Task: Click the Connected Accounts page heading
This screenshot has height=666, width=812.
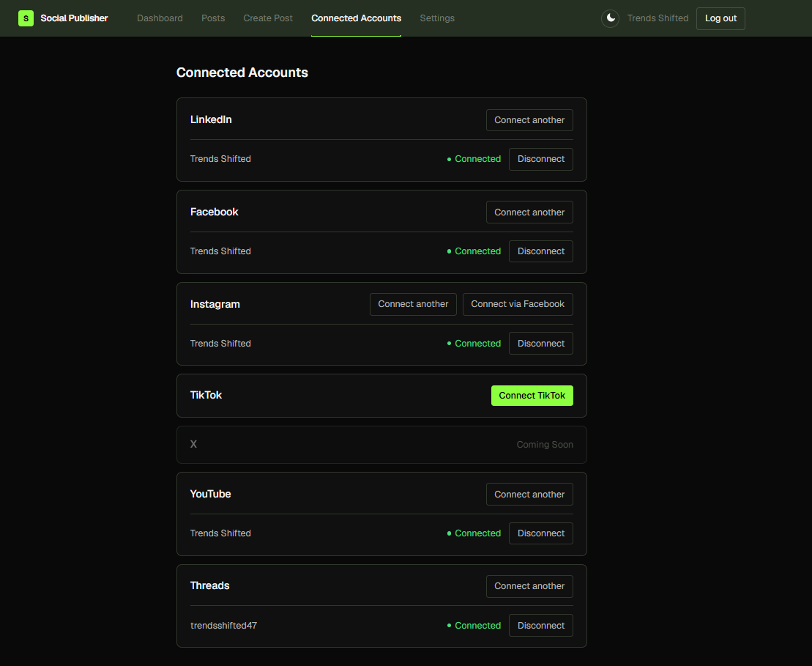Action: (x=242, y=73)
